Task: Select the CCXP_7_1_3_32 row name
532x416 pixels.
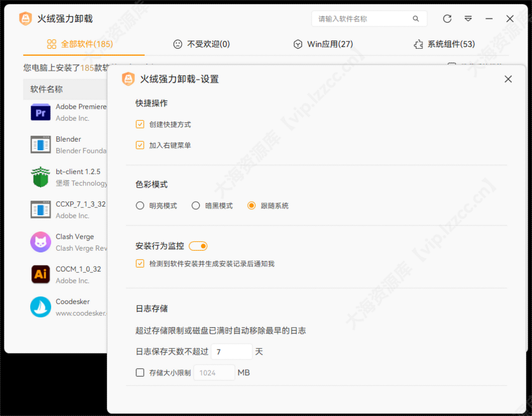Action: click(81, 204)
